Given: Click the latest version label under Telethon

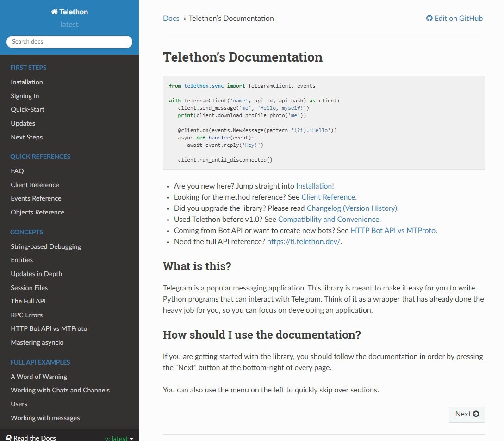Looking at the screenshot, I should (x=69, y=25).
